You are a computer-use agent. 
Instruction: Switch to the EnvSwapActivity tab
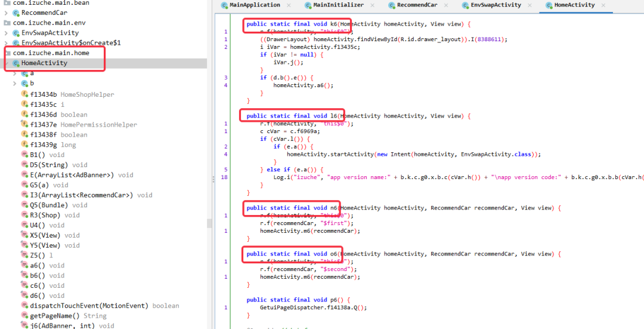click(491, 5)
